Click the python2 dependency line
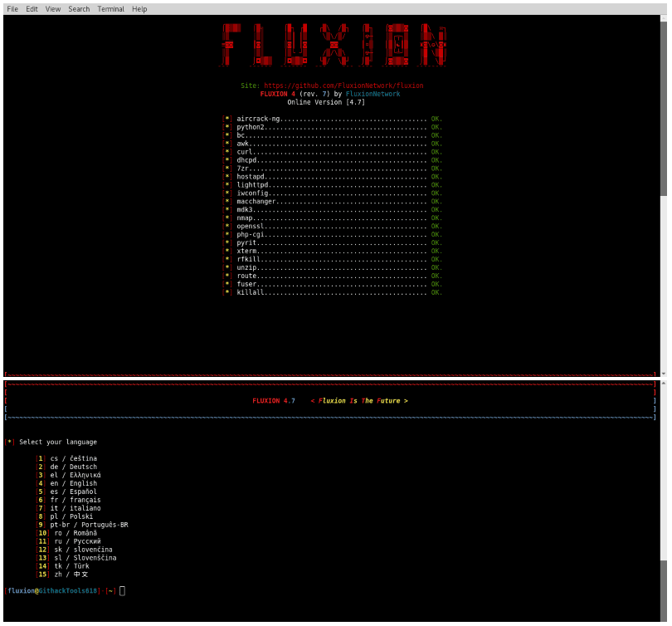The width and height of the screenshot is (672, 626). pos(332,127)
